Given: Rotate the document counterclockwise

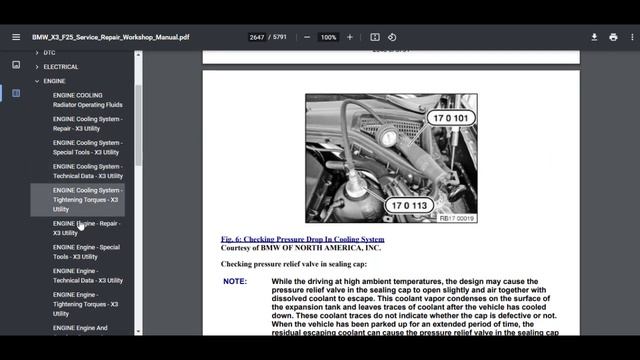Looking at the screenshot, I should tap(392, 37).
